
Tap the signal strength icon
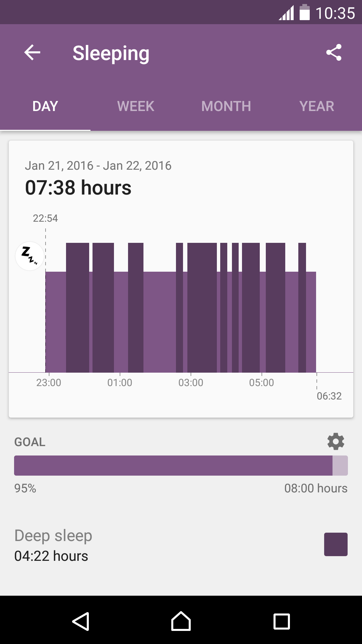286,13
